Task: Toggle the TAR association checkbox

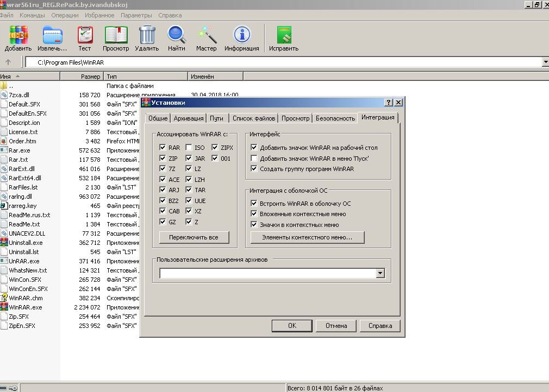Action: pyautogui.click(x=189, y=190)
